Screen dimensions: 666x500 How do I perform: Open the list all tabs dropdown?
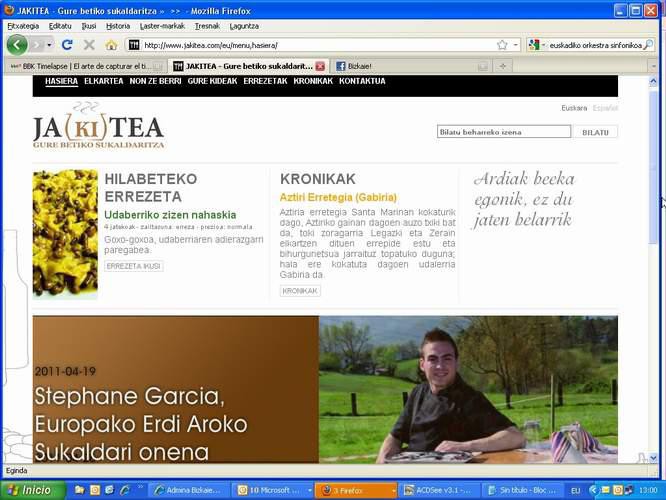point(653,66)
